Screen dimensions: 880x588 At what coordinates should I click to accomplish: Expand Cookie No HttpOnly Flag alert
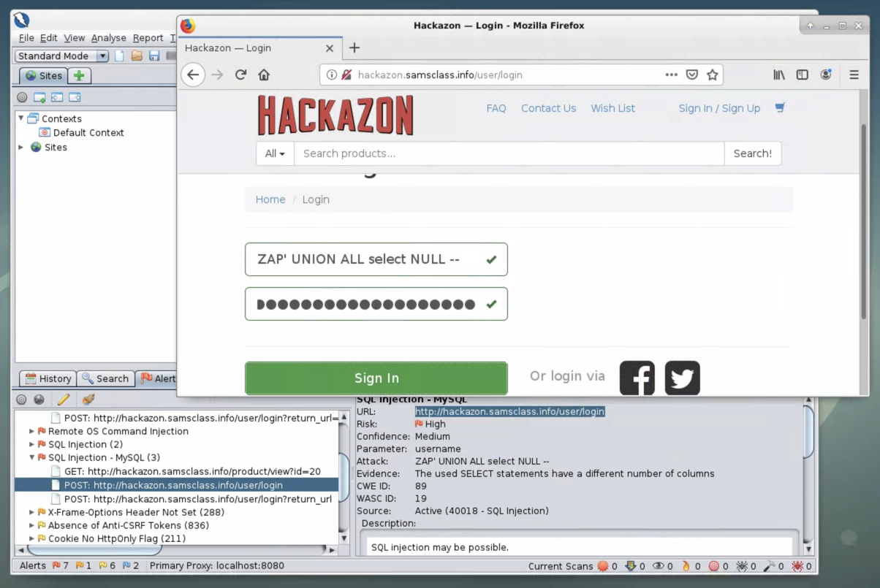point(31,538)
